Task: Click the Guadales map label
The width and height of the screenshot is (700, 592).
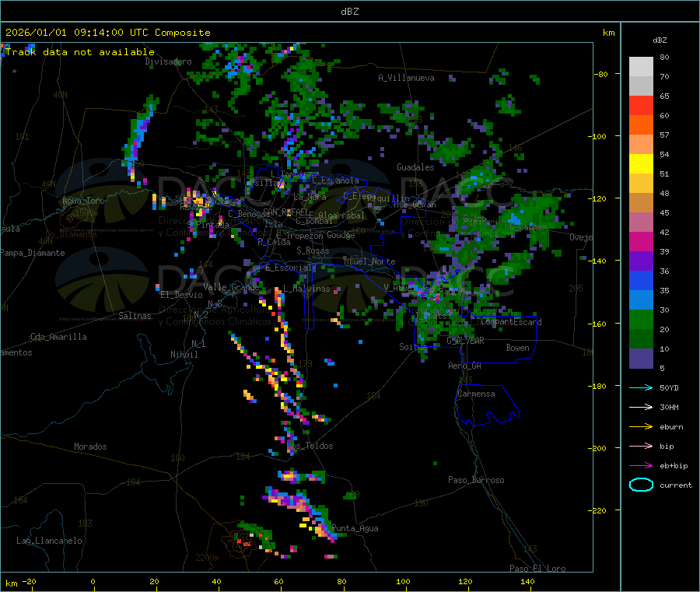Action: pos(415,167)
